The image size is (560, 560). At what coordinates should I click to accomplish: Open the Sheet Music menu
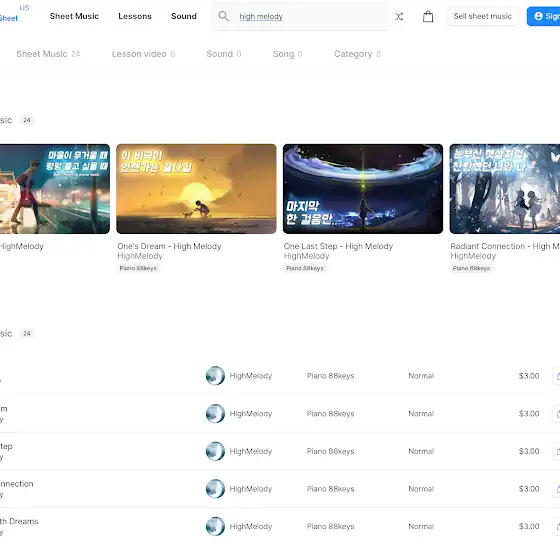coord(74,16)
